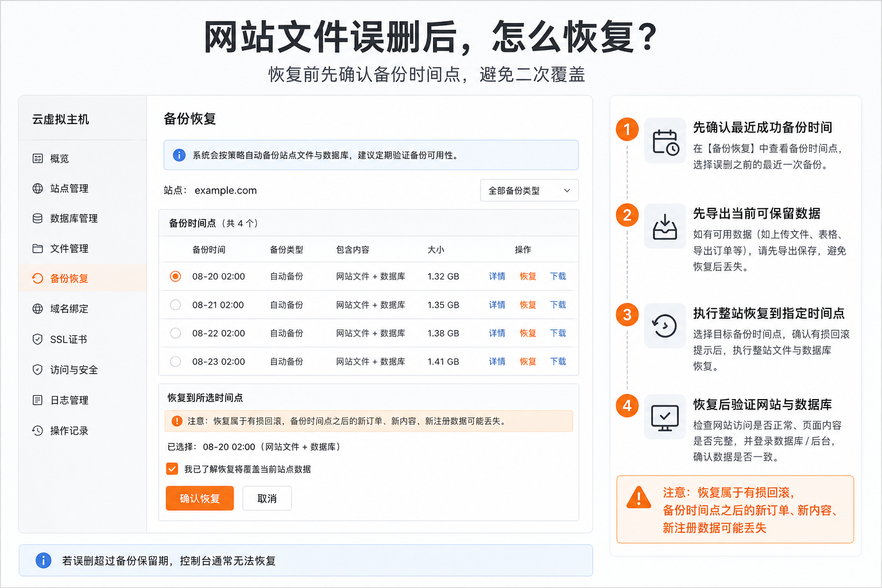
Task: Open 操作记录 in the sidebar menu
Action: [x=83, y=431]
